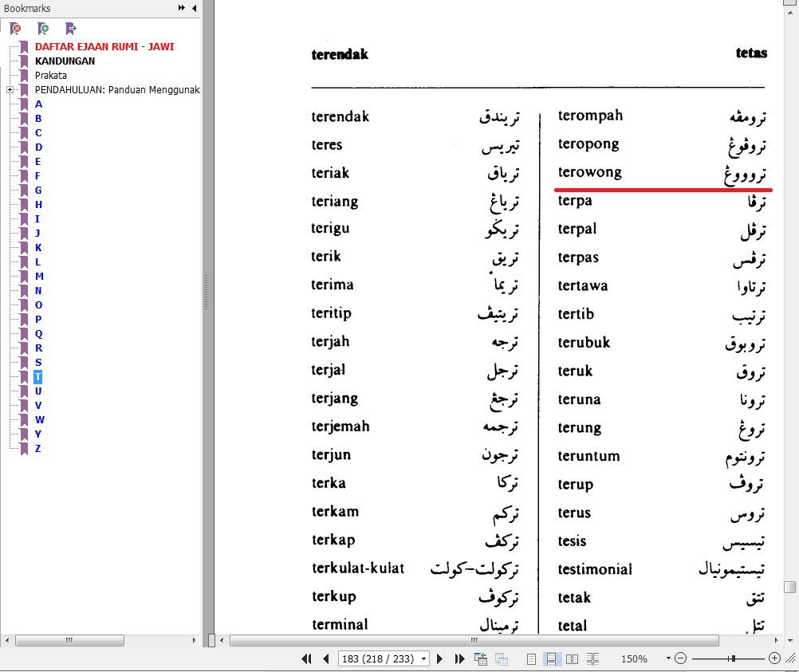This screenshot has width=799, height=672.
Task: Click the double-arrow options button in Bookmarks header
Action: 181,8
